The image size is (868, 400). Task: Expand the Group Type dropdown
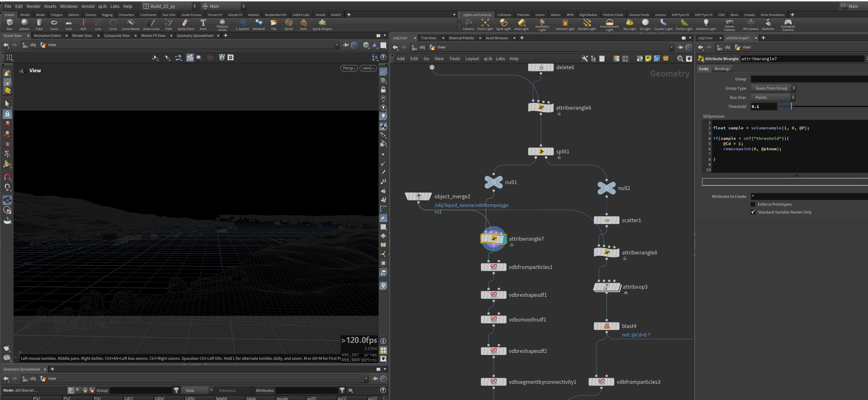coord(773,88)
